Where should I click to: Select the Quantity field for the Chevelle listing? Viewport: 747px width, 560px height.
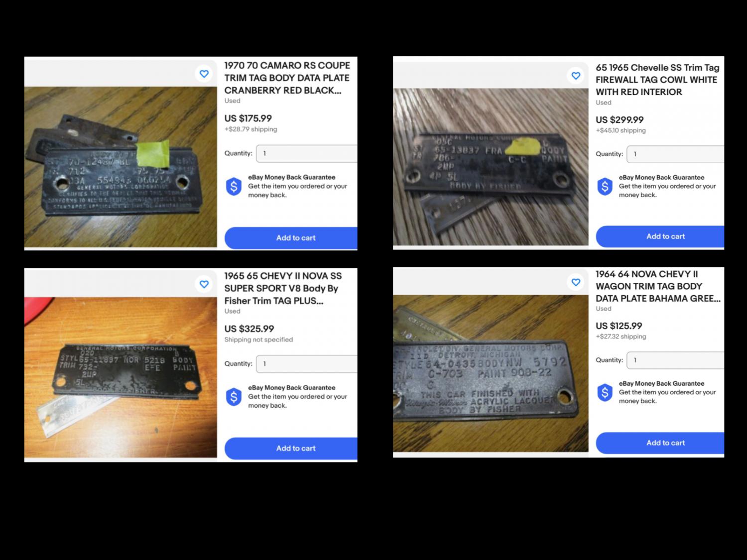point(675,154)
